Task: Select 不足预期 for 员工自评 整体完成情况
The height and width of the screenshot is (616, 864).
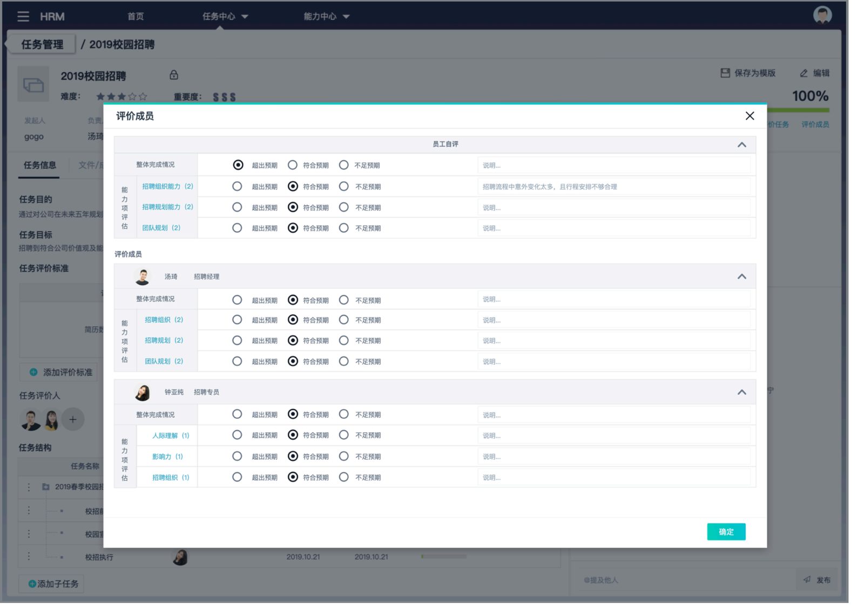Action: pyautogui.click(x=343, y=165)
